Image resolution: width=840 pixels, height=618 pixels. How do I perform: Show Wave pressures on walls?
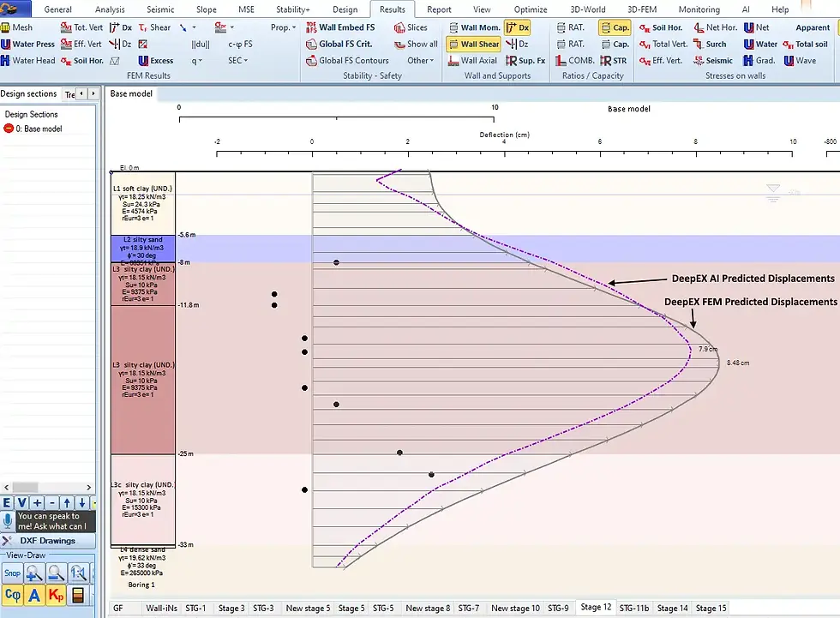click(800, 61)
